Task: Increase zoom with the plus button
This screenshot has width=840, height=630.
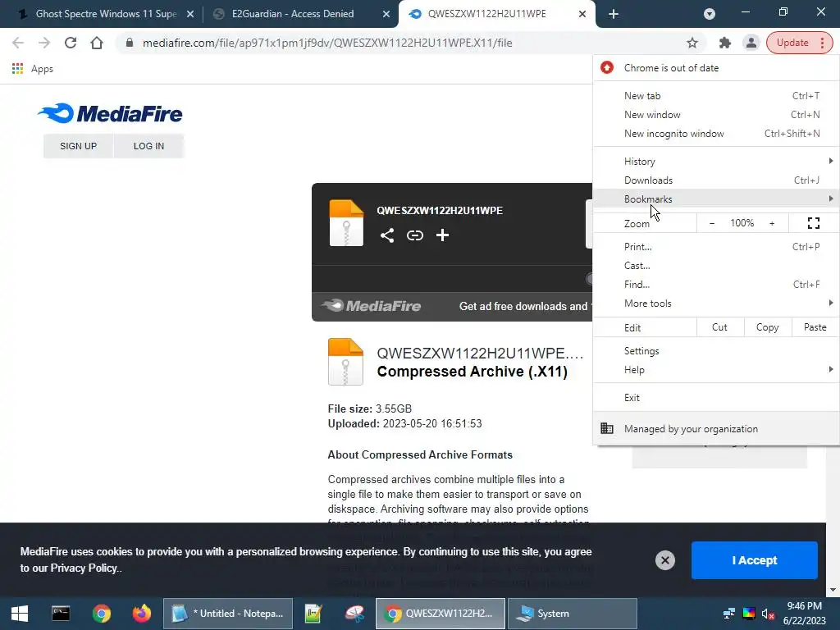Action: (x=772, y=223)
